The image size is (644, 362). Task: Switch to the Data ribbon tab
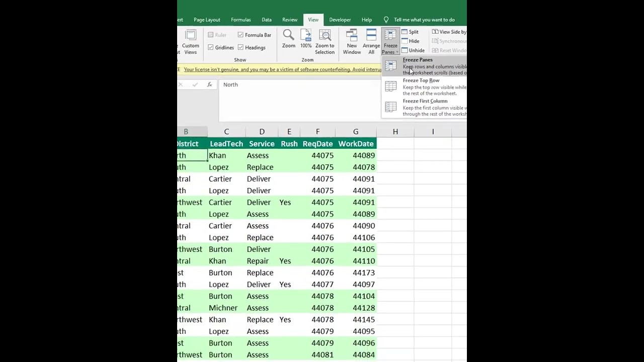pos(267,20)
